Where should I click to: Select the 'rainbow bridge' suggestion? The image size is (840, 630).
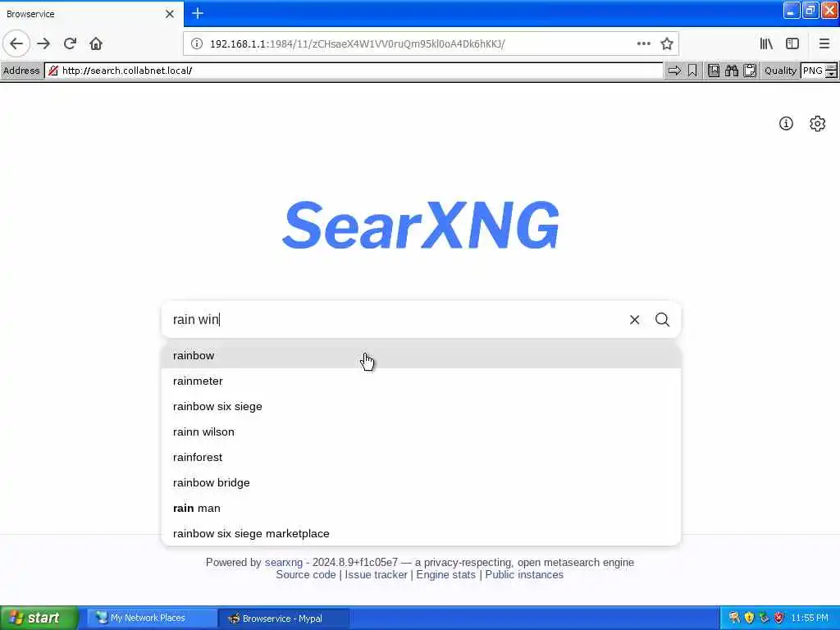click(x=421, y=482)
